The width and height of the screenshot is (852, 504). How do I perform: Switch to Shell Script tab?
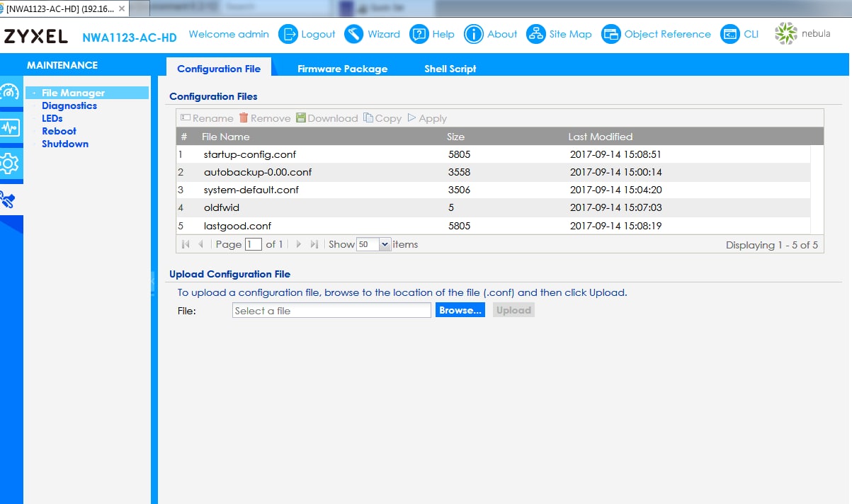[x=450, y=69]
